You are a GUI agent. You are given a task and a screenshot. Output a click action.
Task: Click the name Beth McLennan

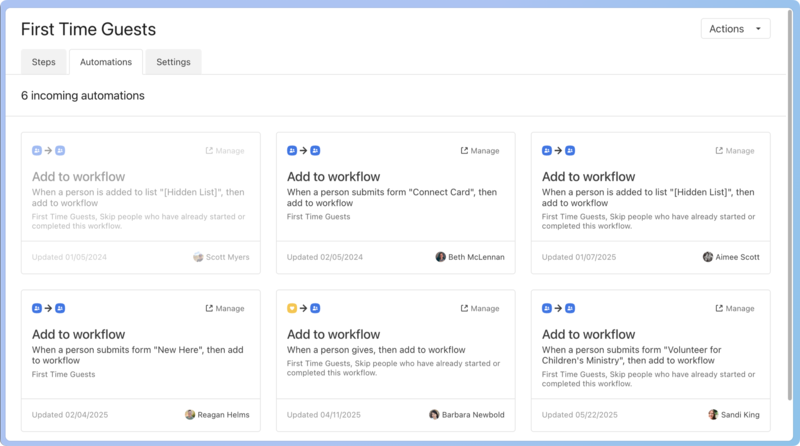[x=476, y=257]
